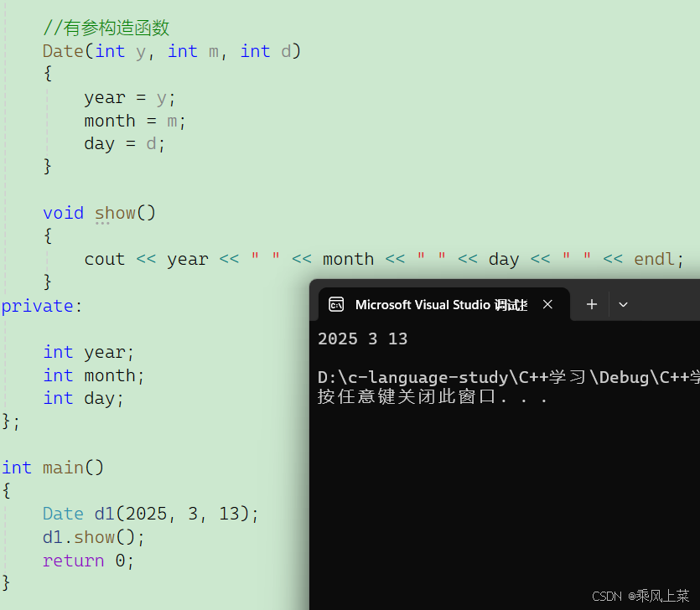Click the comment line //有参构造函数
Screen dimensions: 700x610
click(106, 28)
